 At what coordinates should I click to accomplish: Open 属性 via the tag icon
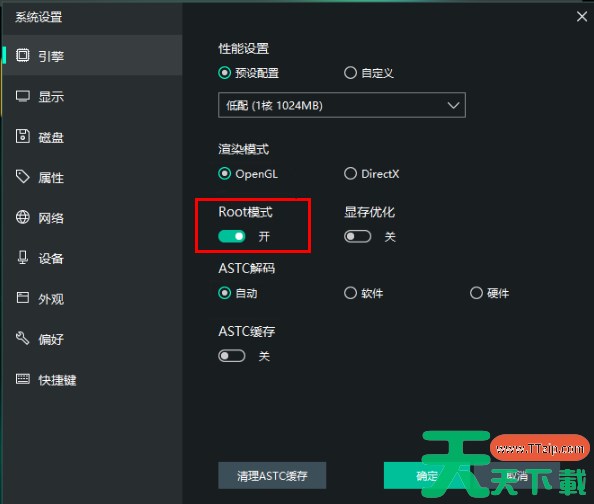pyautogui.click(x=22, y=177)
